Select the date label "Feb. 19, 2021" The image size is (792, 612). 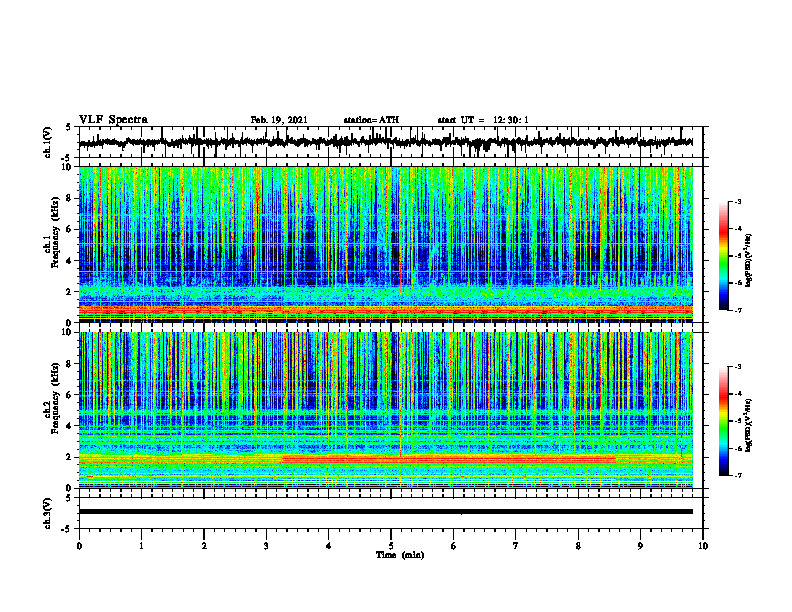click(279, 120)
